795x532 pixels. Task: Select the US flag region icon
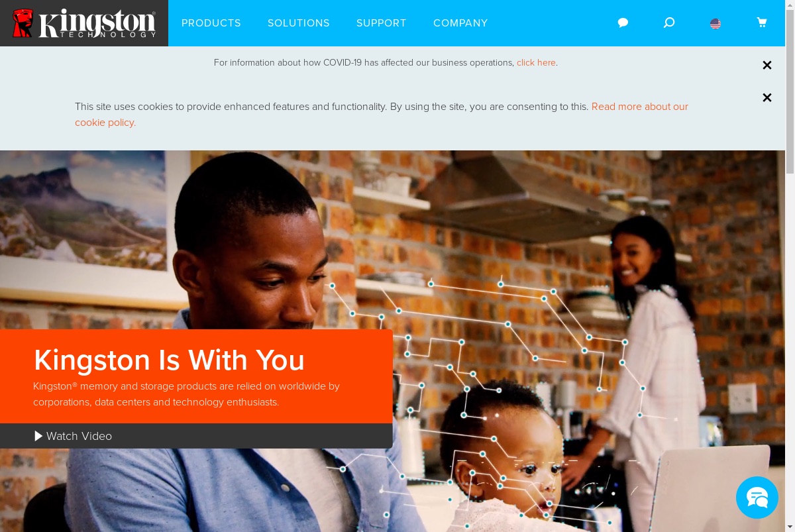coord(715,24)
